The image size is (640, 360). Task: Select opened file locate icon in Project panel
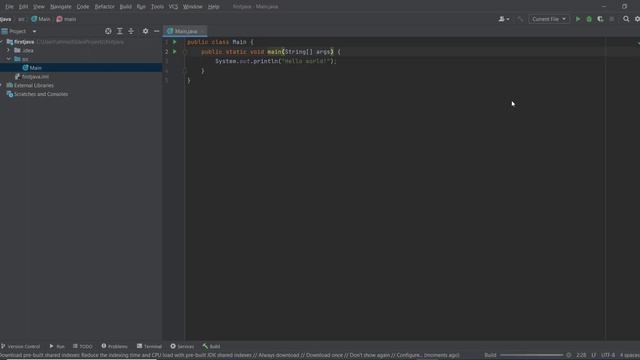click(x=108, y=31)
